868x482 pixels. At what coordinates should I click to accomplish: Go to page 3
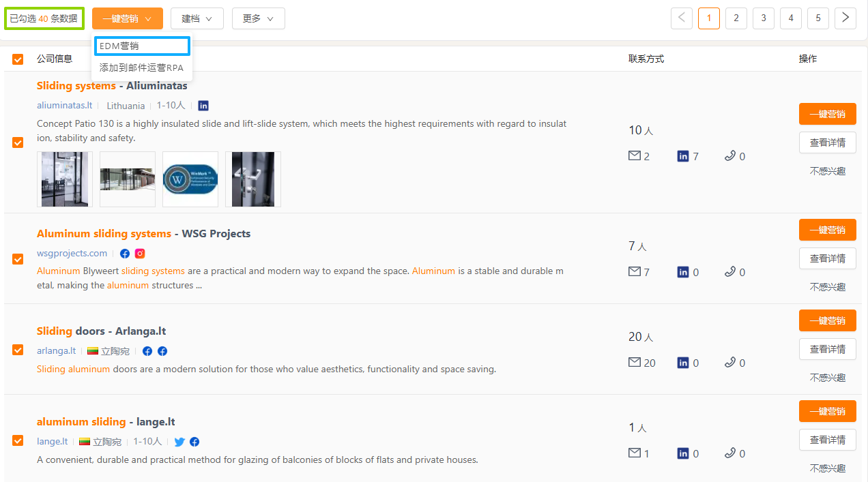[764, 18]
